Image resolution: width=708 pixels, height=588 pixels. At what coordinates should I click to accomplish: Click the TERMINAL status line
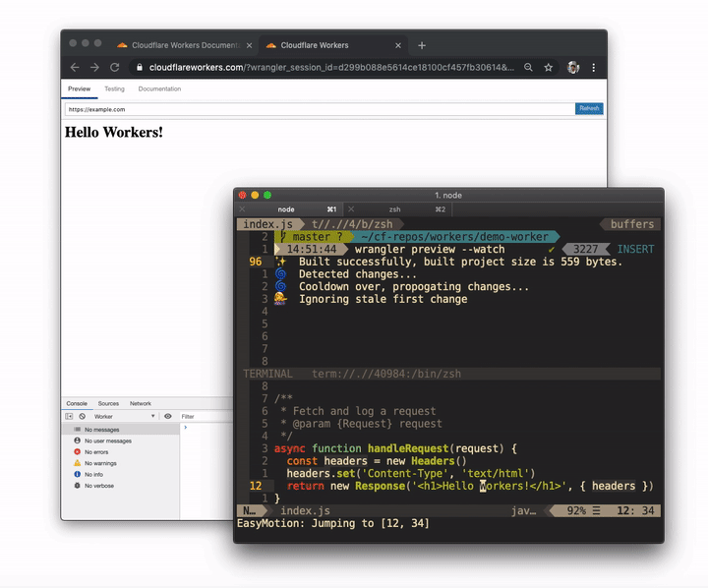point(449,374)
